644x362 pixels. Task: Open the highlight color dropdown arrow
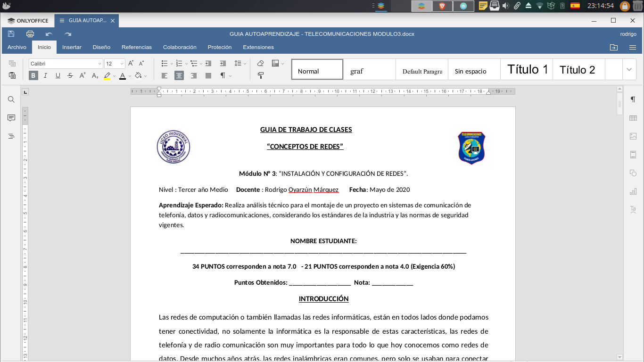click(114, 76)
